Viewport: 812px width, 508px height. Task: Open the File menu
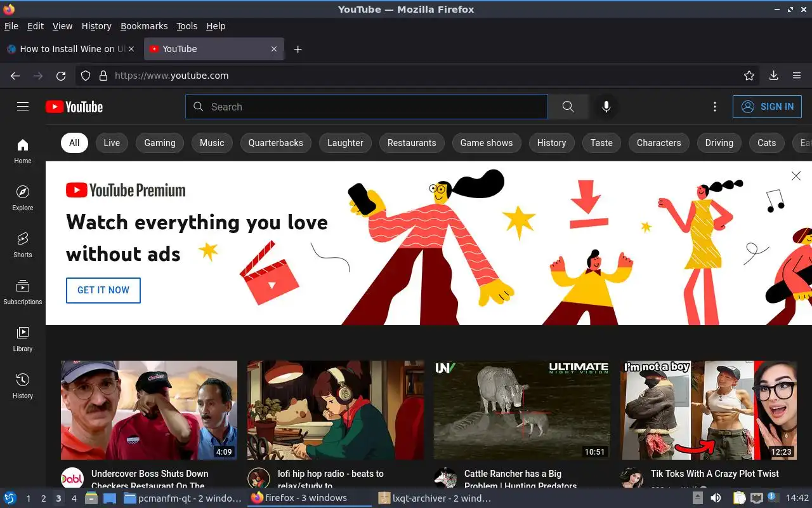tap(11, 26)
